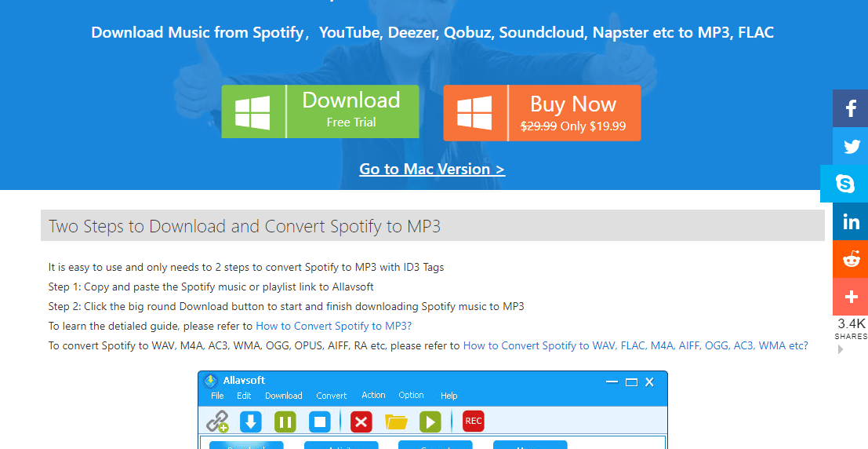Open Edit menu in Allavsoft
This screenshot has width=868, height=449.
pos(244,396)
